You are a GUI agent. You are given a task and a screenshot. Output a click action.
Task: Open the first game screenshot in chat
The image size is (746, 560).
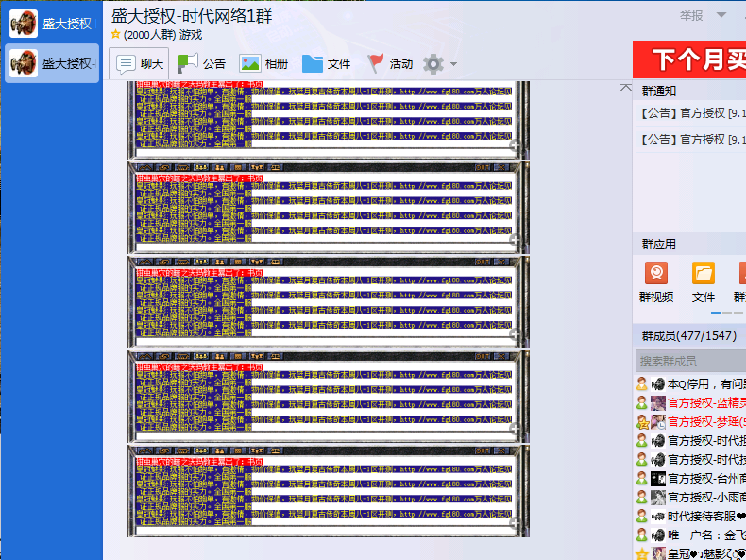click(328, 119)
